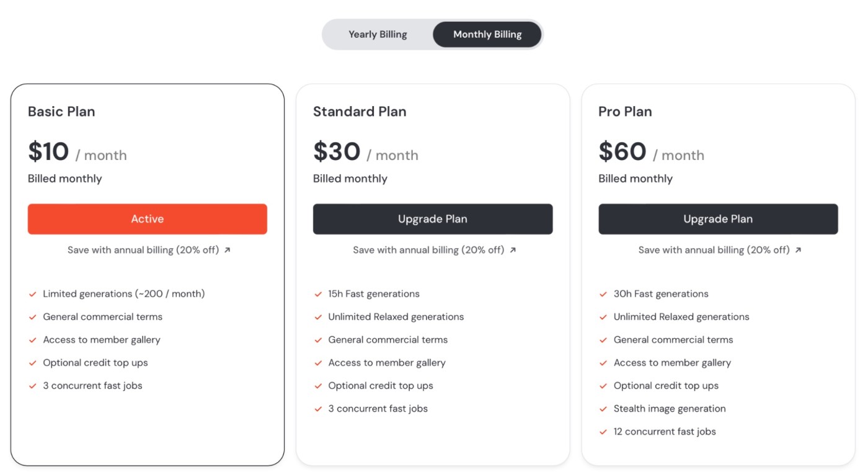Click Unlimited Relaxed generations in Standard Plan
Screen dimensions: 868x472
click(396, 317)
